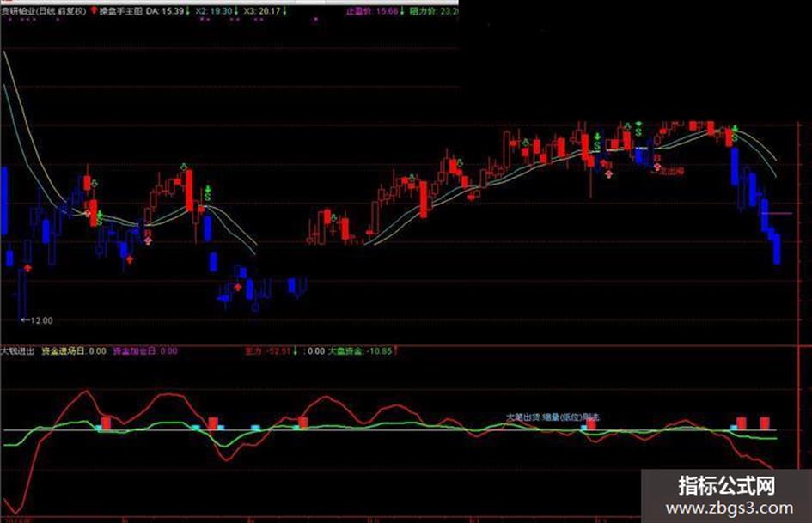This screenshot has width=812, height=523.
Task: Click the purple horizontal price marker near last candle
Action: pos(777,213)
